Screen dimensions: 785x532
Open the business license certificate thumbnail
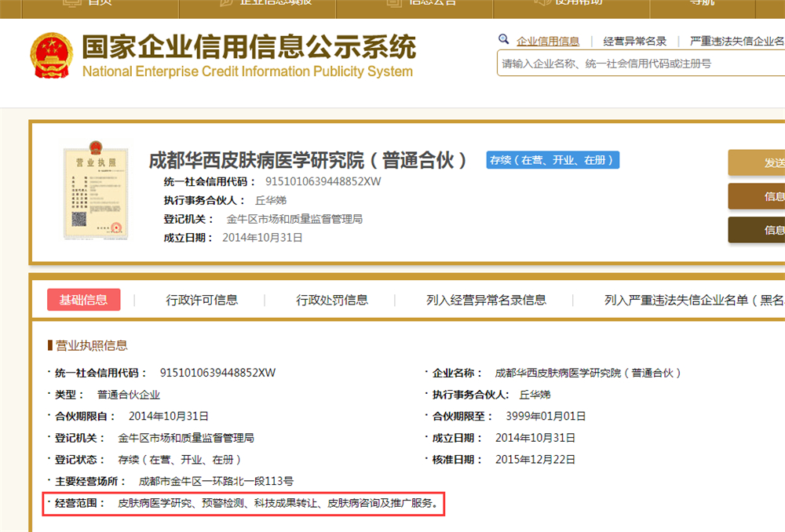pyautogui.click(x=95, y=195)
